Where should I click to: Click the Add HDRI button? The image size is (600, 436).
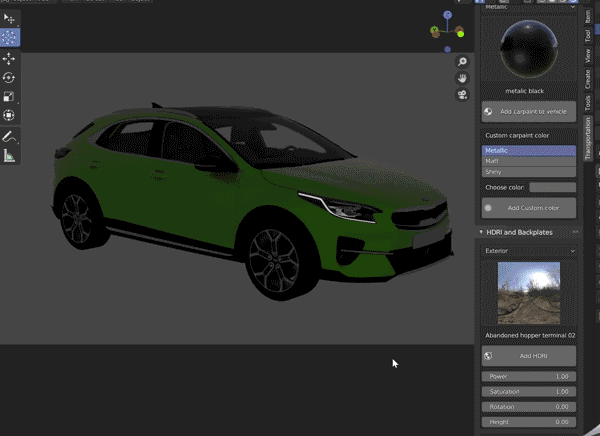click(529, 356)
